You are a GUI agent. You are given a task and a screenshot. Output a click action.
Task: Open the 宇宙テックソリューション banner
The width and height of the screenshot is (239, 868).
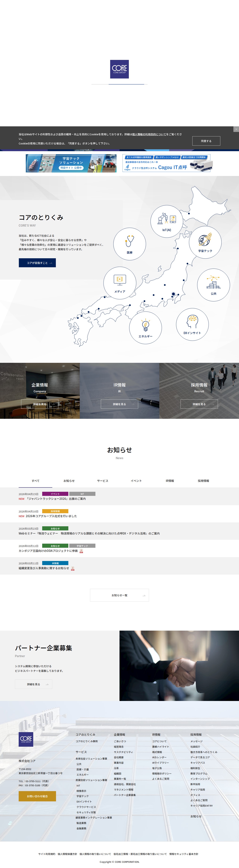[71, 163]
